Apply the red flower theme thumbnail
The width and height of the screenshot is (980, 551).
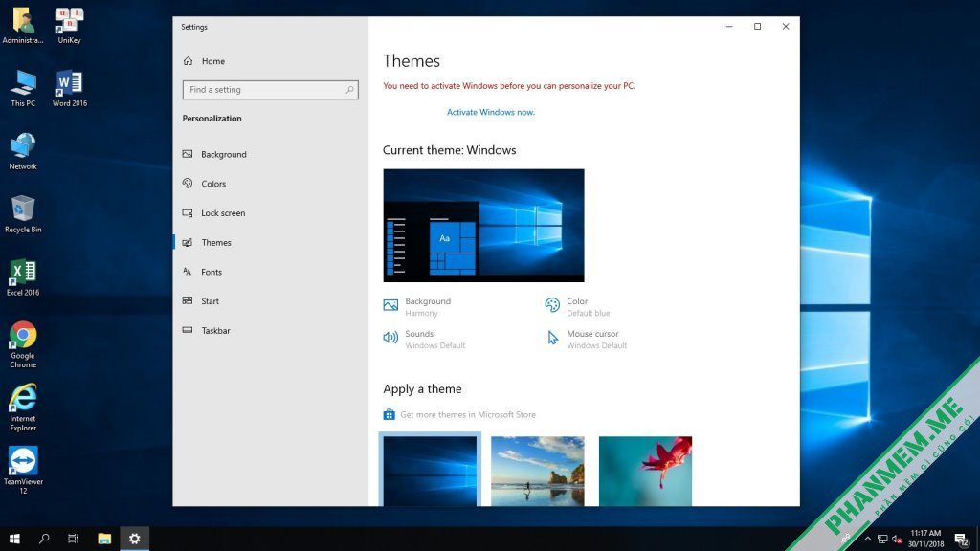click(x=645, y=471)
